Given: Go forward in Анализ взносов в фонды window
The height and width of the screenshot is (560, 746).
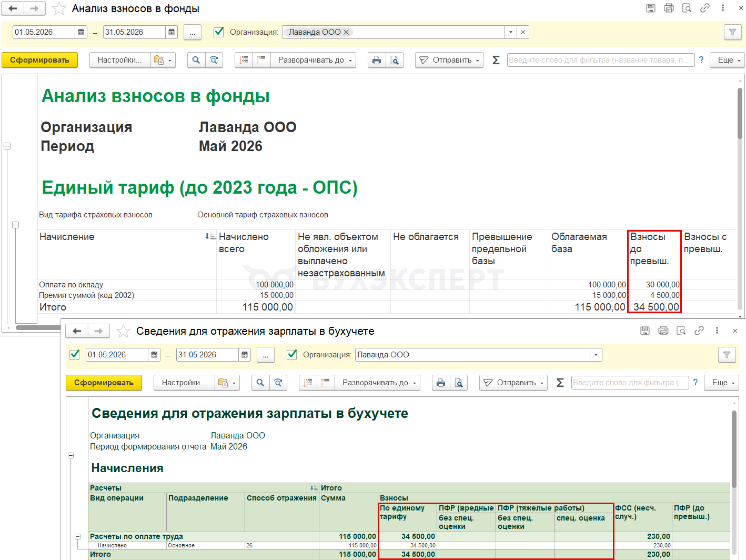Looking at the screenshot, I should click(x=35, y=8).
